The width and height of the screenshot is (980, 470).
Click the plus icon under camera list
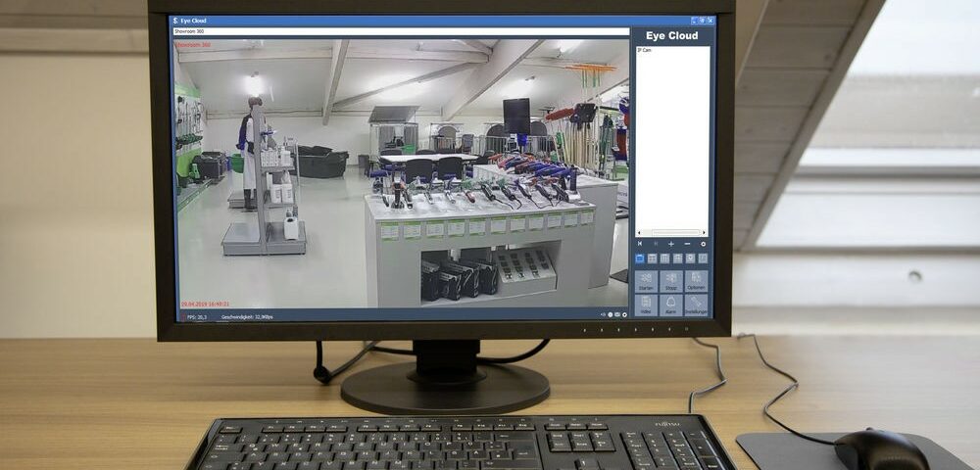tap(671, 243)
